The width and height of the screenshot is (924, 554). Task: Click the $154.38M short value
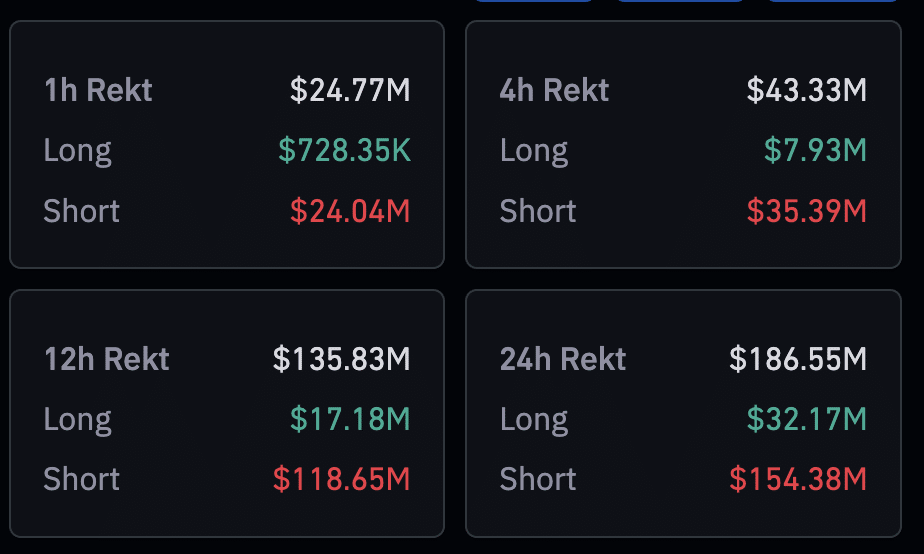click(798, 479)
